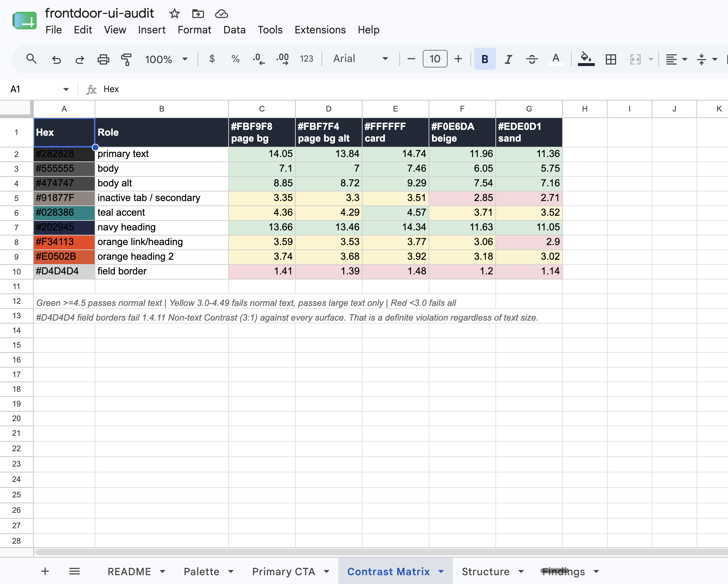Select row 5 header
This screenshot has width=728, height=584.
17,198
